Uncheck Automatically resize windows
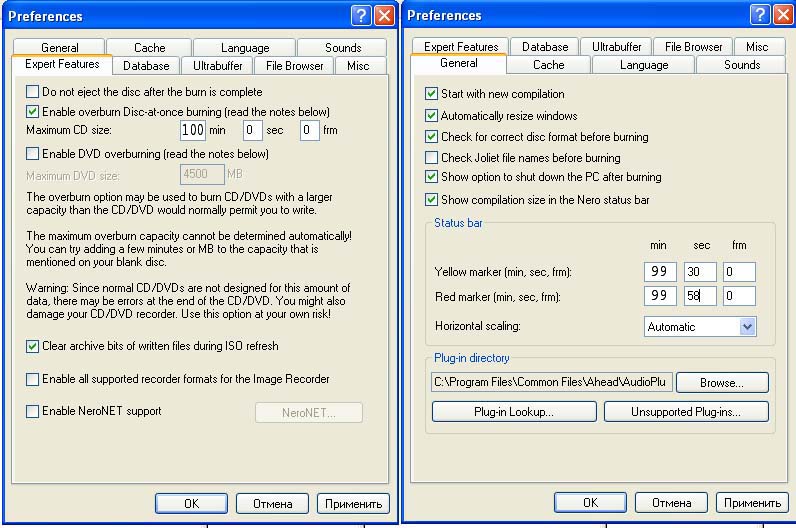Screen dimensions: 796x528 click(432, 116)
